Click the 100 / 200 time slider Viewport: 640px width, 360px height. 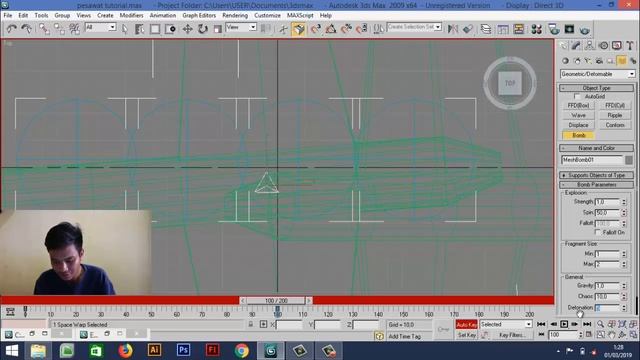click(x=276, y=300)
